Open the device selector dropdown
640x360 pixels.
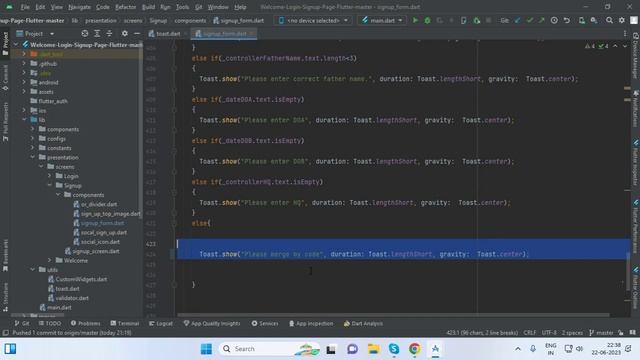point(313,20)
